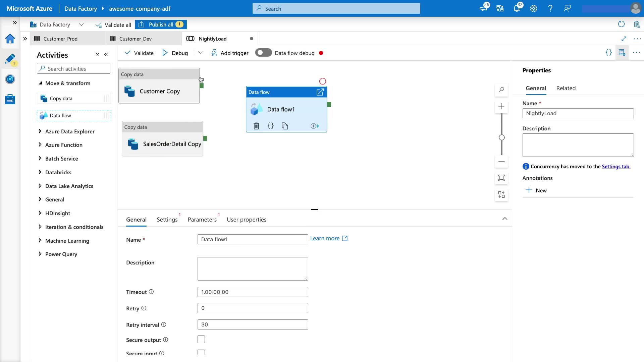This screenshot has width=644, height=362.
Task: Click zoom to fit canvas icon
Action: (x=501, y=178)
